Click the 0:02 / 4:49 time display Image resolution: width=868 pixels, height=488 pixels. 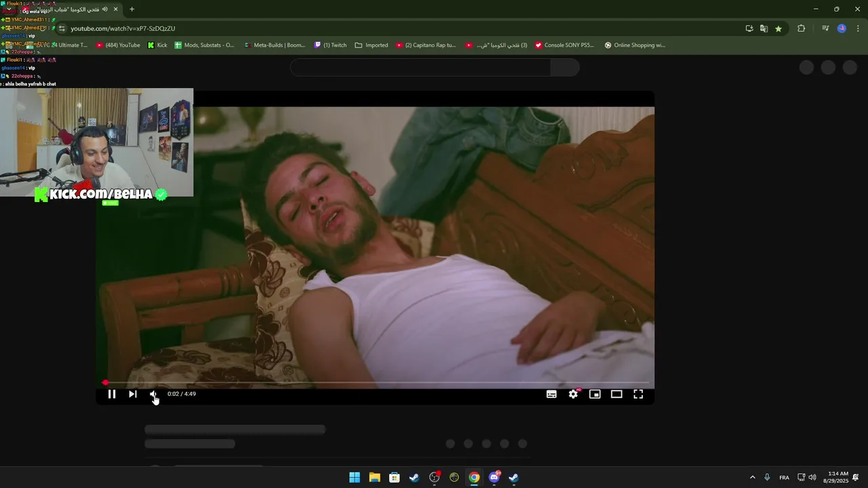[182, 394]
